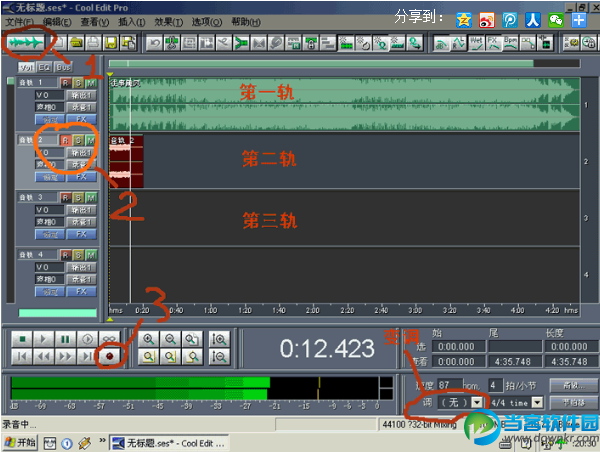Solo track 2 with S button
Image resolution: width=600 pixels, height=452 pixels.
pyautogui.click(x=78, y=140)
